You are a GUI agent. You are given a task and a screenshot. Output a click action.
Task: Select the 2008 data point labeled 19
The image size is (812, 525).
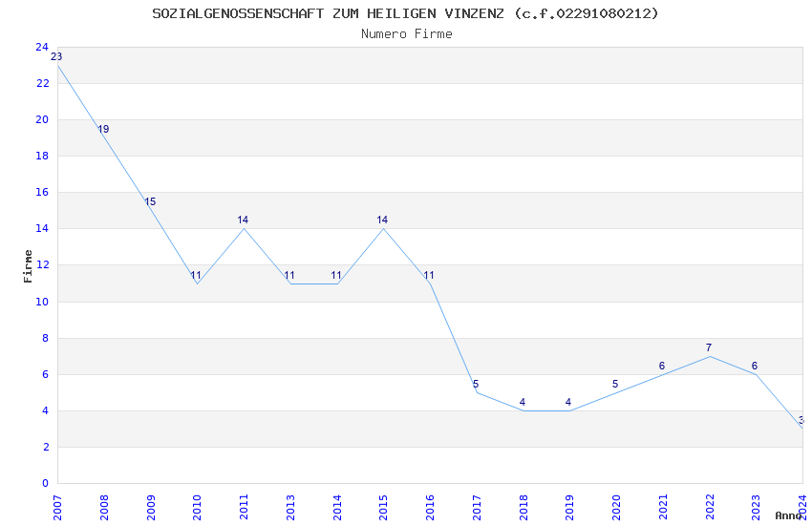click(x=103, y=129)
